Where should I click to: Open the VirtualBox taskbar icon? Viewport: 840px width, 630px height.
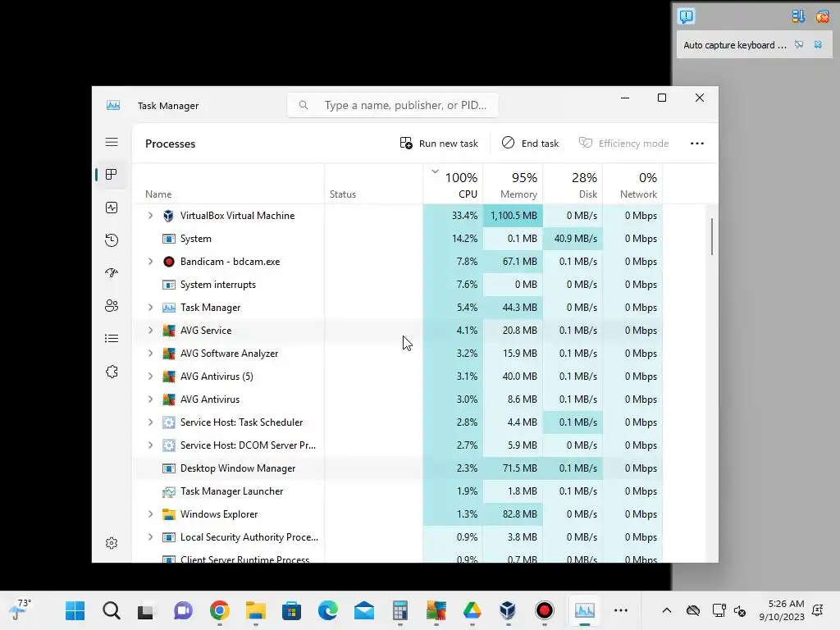508,610
